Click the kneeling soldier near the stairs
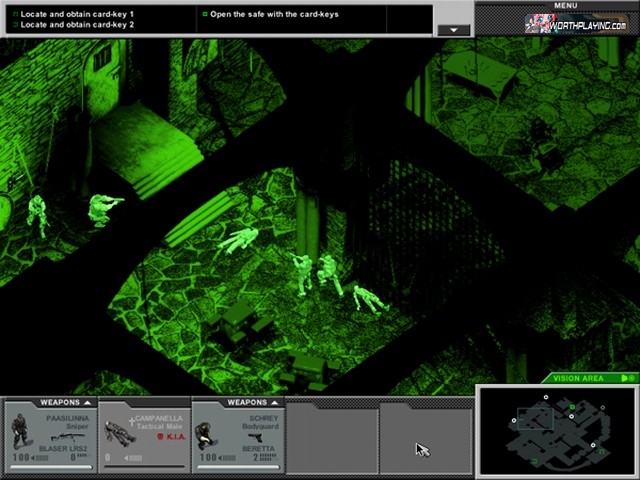Viewport: 640px width, 480px height. coord(102,209)
